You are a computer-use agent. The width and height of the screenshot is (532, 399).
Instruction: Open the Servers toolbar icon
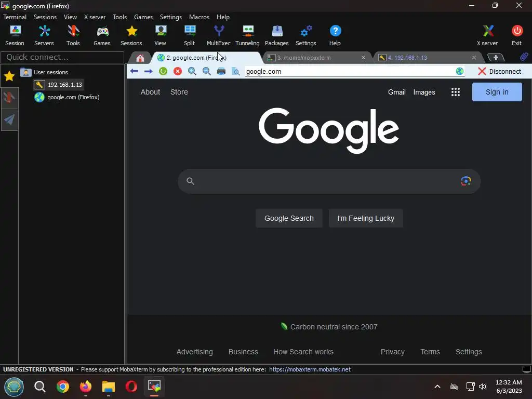[x=44, y=35]
